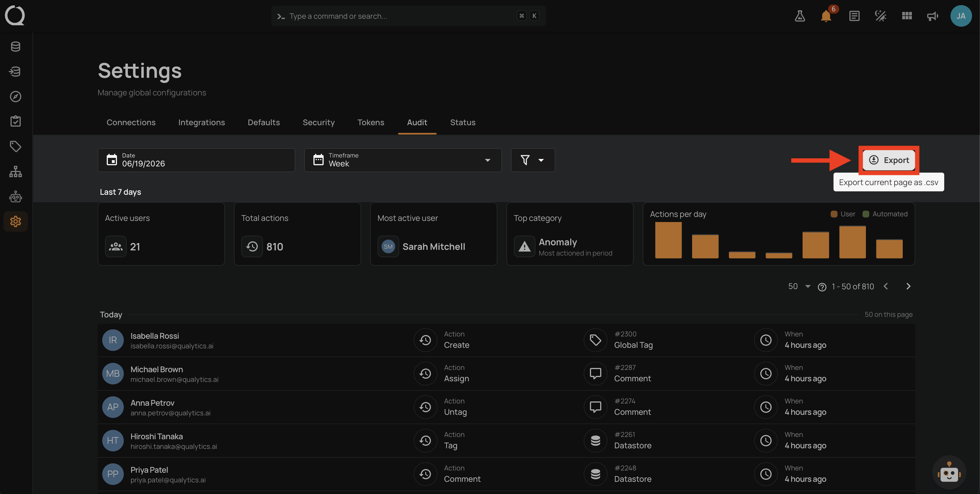This screenshot has width=980, height=494.
Task: Click the Total actions 810 card
Action: (x=297, y=234)
